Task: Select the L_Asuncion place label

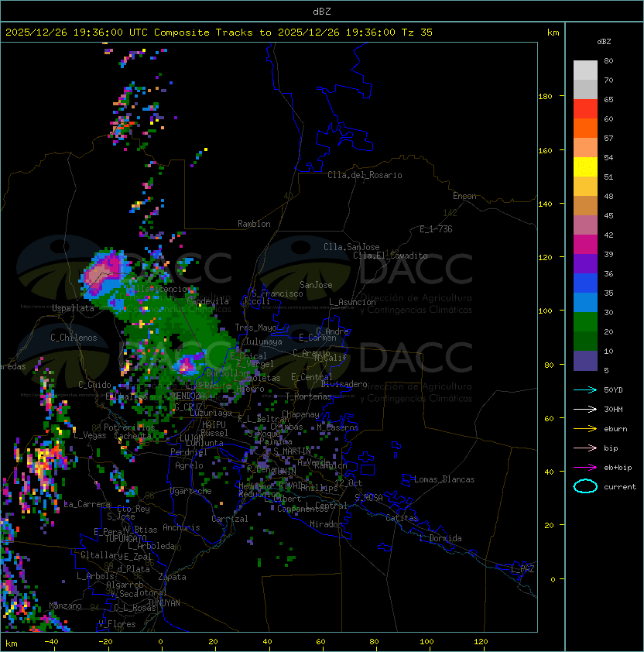Action: point(352,302)
